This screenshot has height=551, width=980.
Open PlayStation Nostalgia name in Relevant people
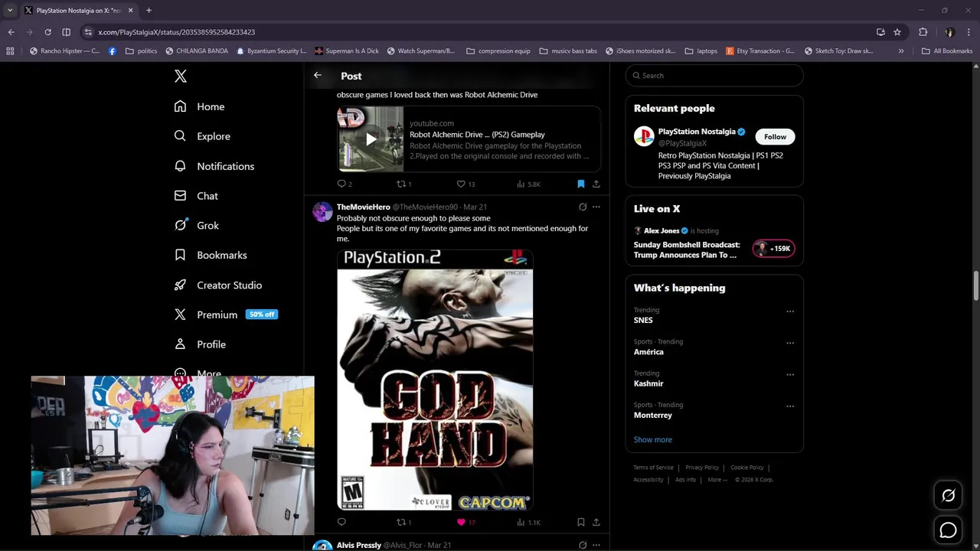[x=697, y=132]
